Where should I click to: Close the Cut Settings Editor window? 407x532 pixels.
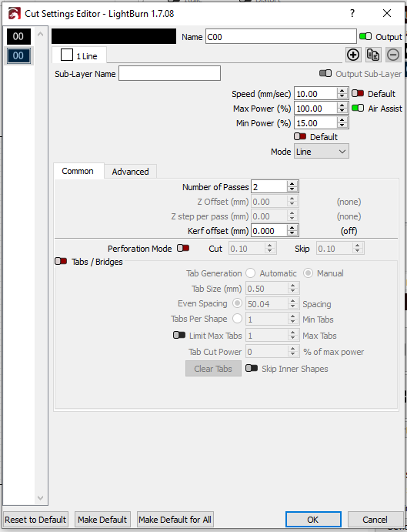click(x=387, y=13)
